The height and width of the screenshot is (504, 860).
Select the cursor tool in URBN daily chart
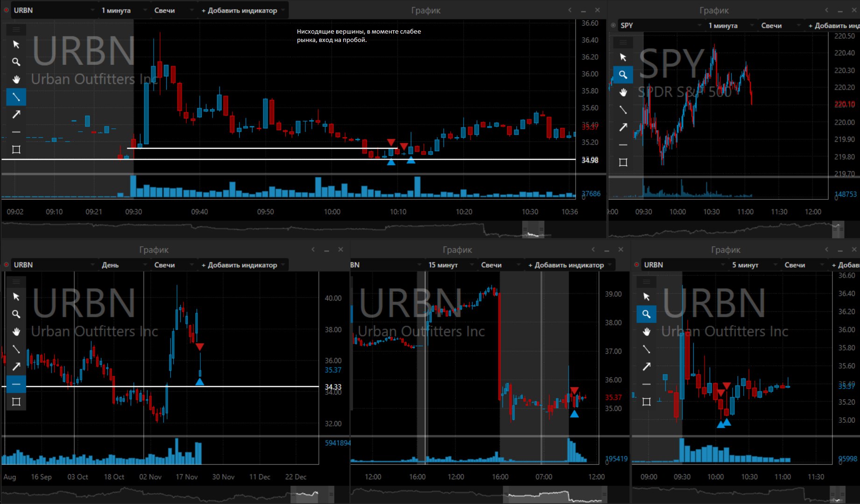point(16,297)
